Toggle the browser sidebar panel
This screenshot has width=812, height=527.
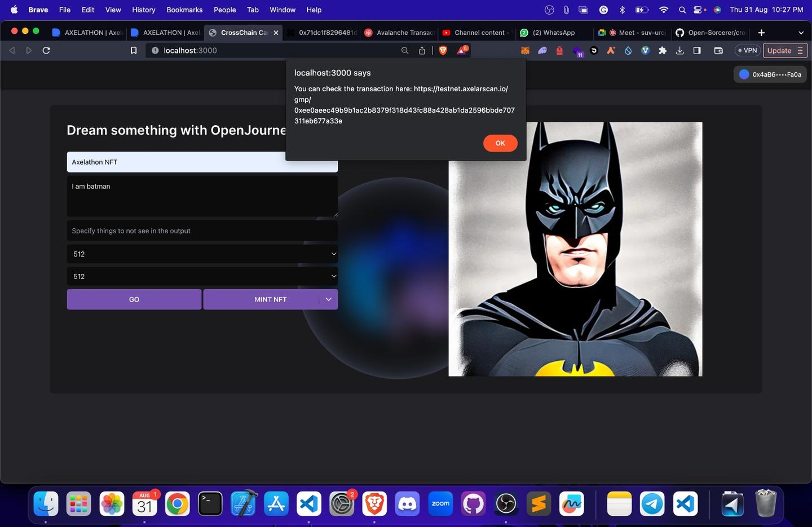tap(697, 50)
